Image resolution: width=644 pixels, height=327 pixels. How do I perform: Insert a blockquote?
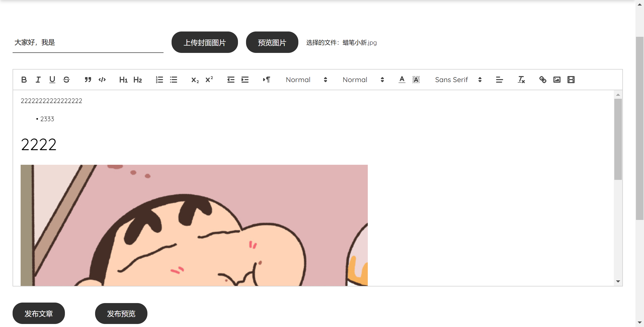pos(88,80)
